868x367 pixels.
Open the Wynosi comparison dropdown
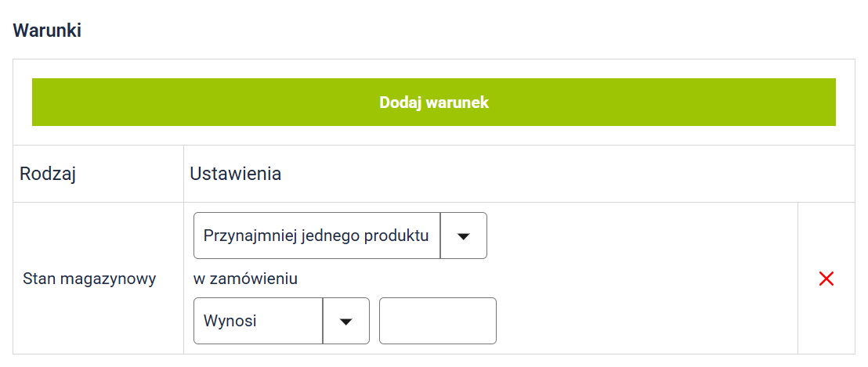pos(280,321)
